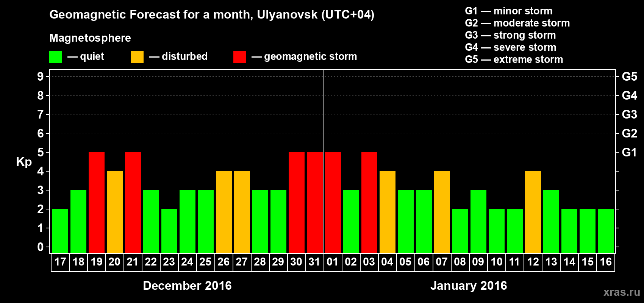Click the Kp axis label
This screenshot has height=303, width=644.
tap(24, 162)
